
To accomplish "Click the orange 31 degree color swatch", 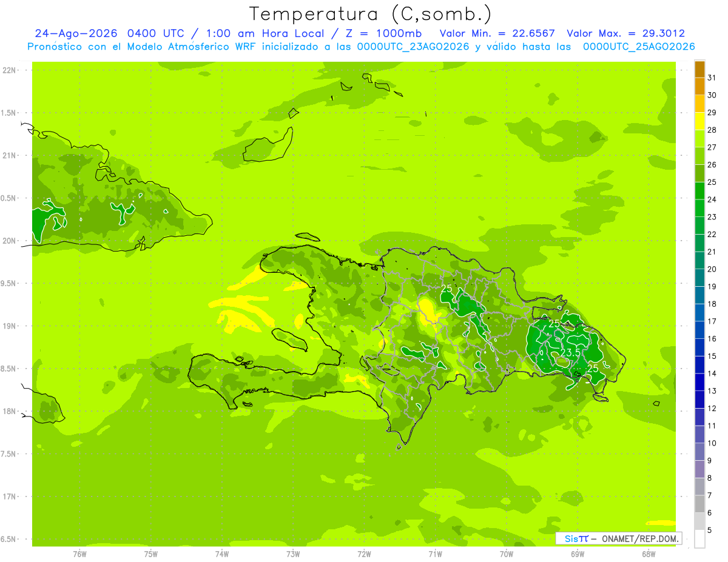I will [699, 69].
